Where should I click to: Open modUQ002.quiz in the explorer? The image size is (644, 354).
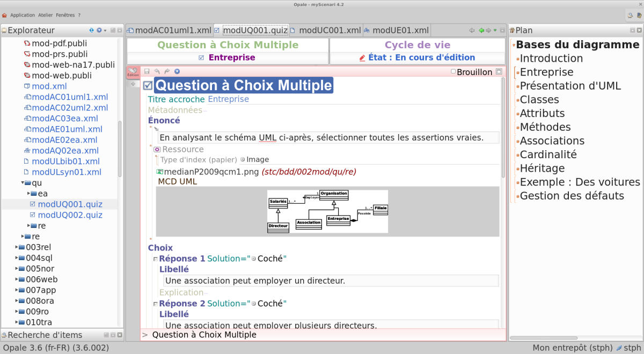70,215
